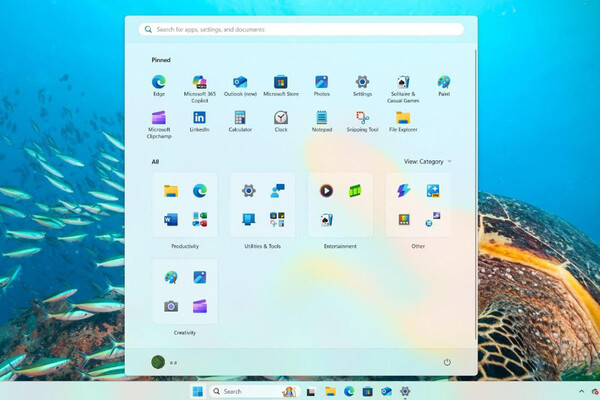The width and height of the screenshot is (600, 400).
Task: Launch LinkedIn from pinned apps
Action: point(199,118)
